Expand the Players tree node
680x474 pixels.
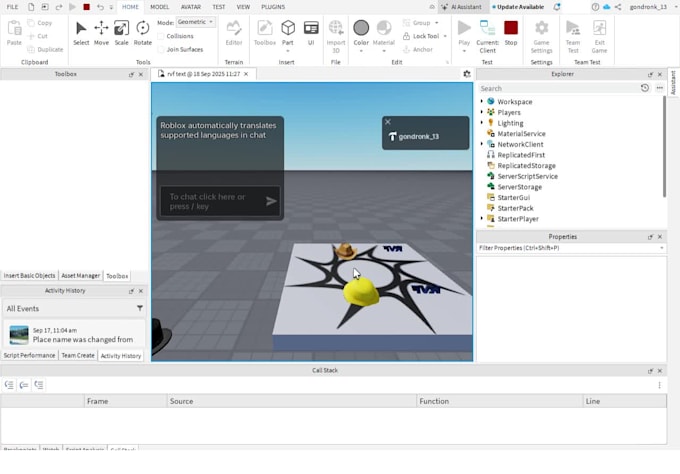[x=481, y=112]
